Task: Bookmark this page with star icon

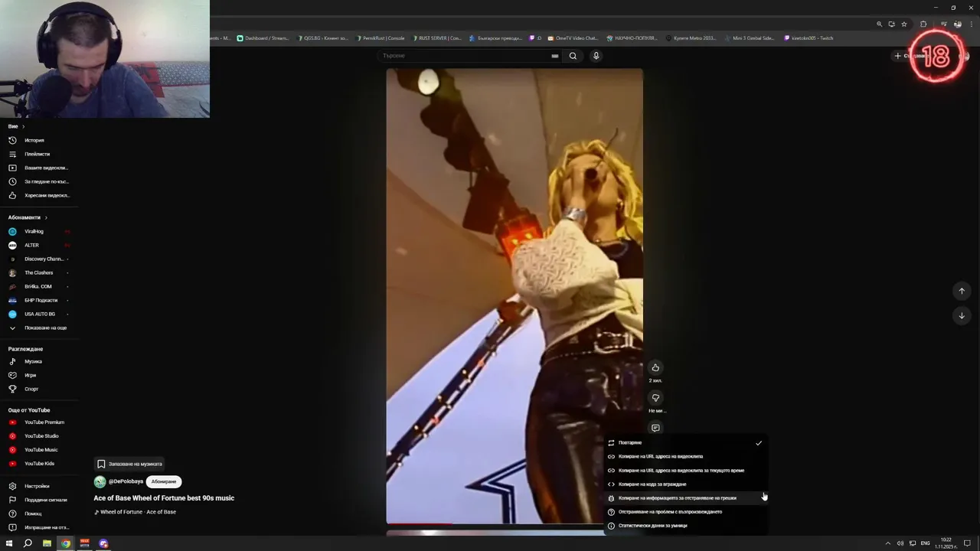Action: coord(904,24)
